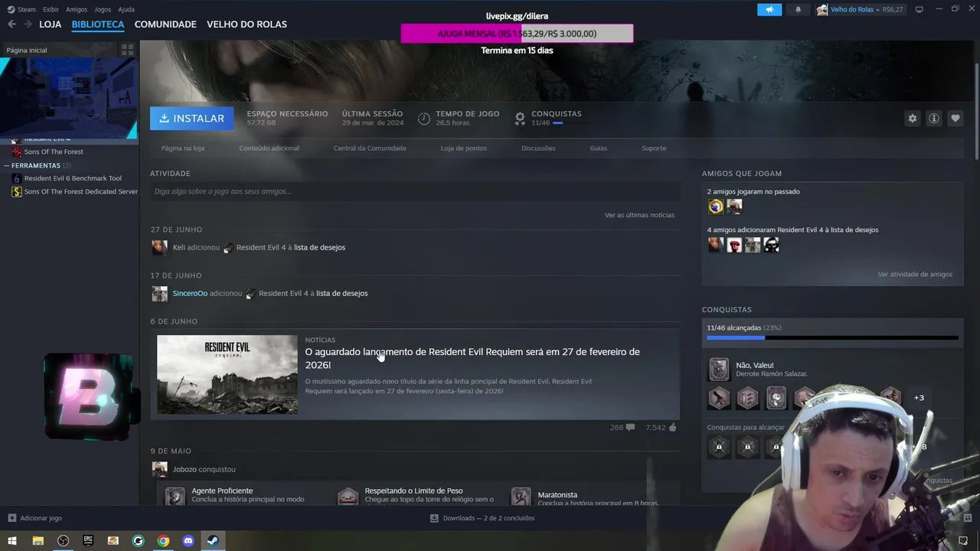
Task: Open the first friend avatar who played before
Action: coord(716,206)
